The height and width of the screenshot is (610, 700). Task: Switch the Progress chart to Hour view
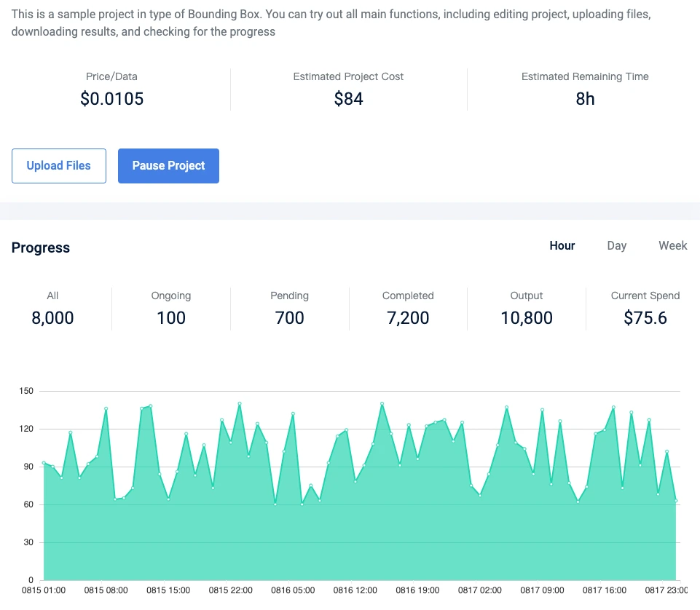pos(562,246)
